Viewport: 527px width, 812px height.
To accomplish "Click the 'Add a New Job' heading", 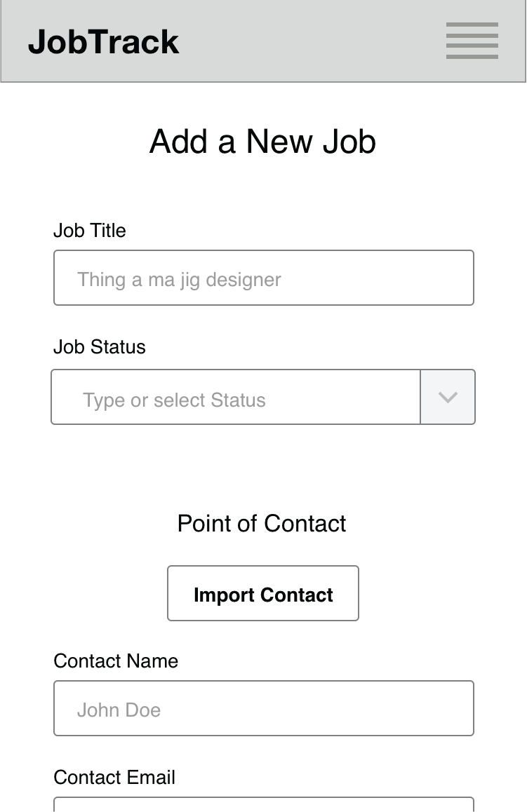I will (262, 141).
